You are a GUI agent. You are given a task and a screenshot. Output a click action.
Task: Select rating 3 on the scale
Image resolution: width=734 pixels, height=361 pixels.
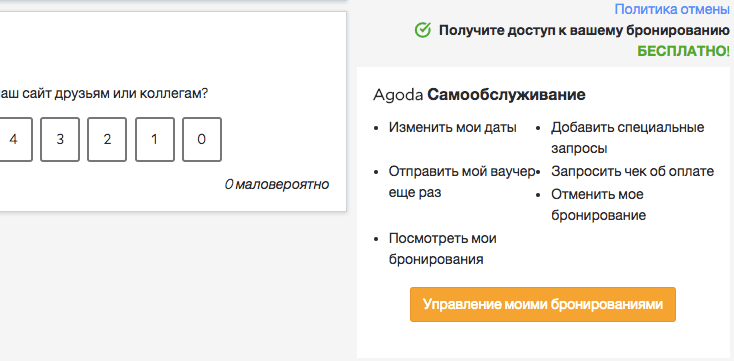pyautogui.click(x=60, y=140)
